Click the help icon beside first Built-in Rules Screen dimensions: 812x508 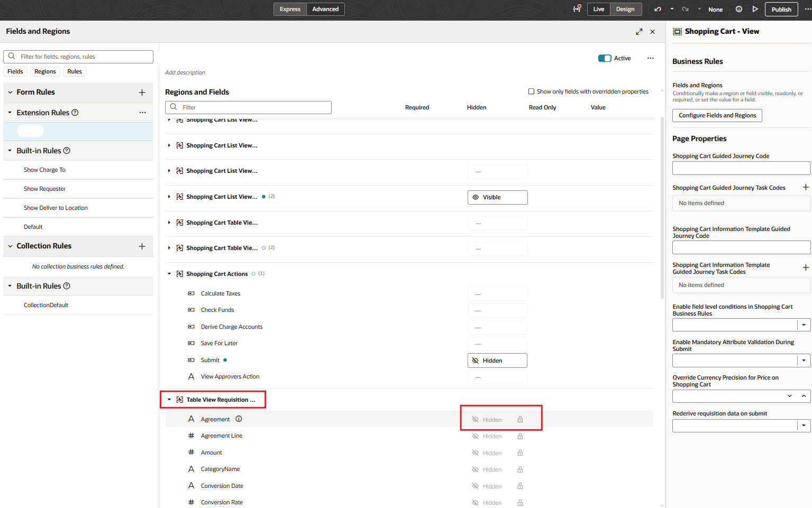[x=67, y=151]
